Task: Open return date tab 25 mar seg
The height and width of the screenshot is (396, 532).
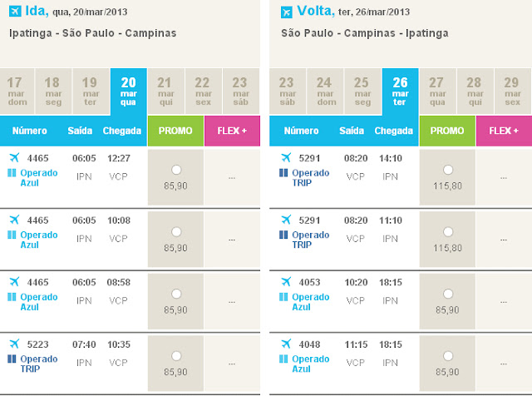Action: point(361,92)
